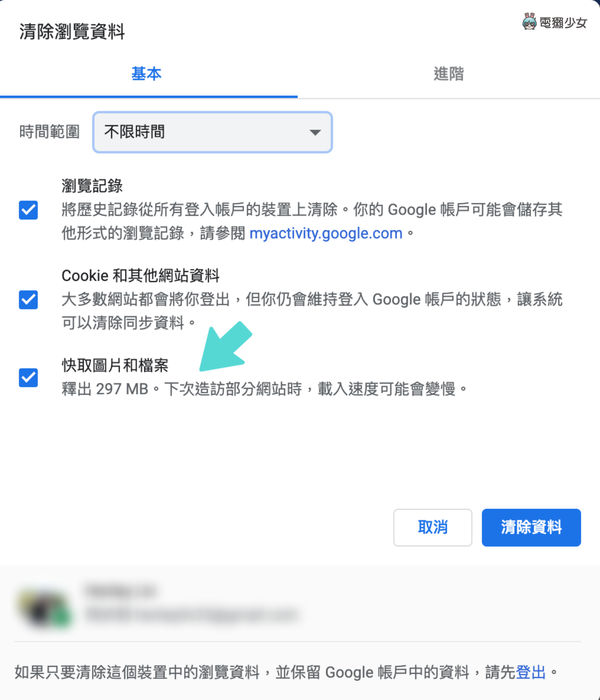Screen dimensions: 600x700
Task: Select the 基本 tab
Action: tap(147, 74)
